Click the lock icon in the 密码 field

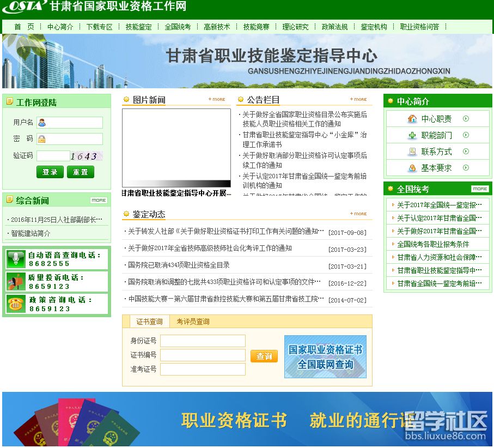click(41, 139)
